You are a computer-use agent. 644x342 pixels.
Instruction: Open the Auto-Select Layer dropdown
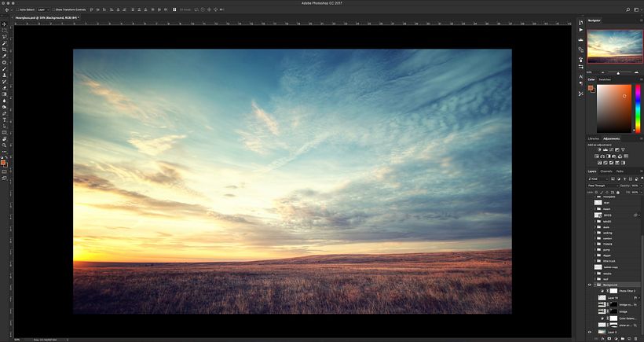(x=42, y=9)
